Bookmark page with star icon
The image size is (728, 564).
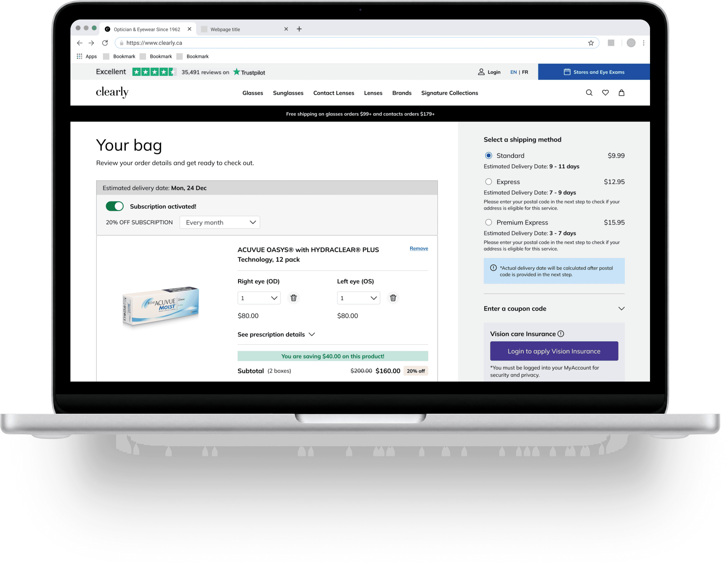pos(591,43)
